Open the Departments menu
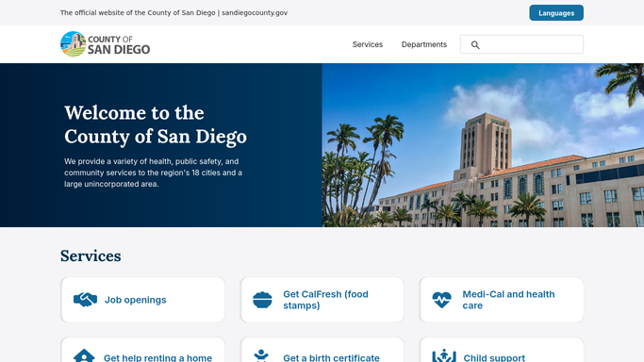This screenshot has width=644, height=362. (x=424, y=44)
